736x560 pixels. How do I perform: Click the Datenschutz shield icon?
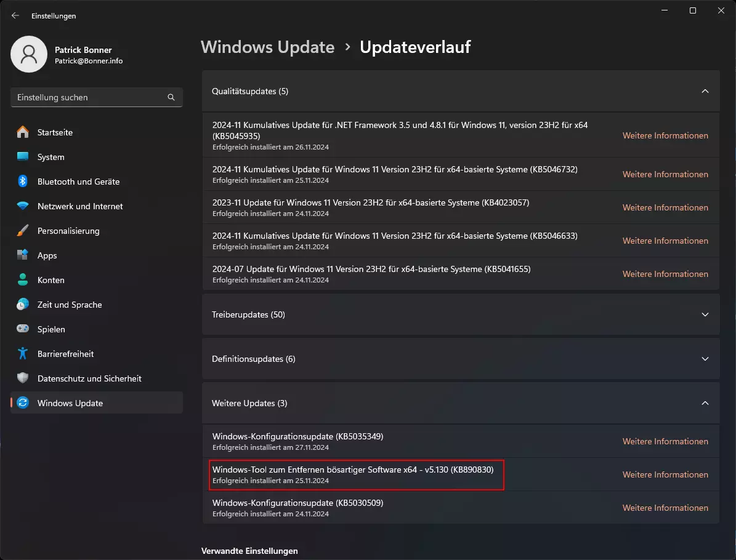[x=23, y=378]
